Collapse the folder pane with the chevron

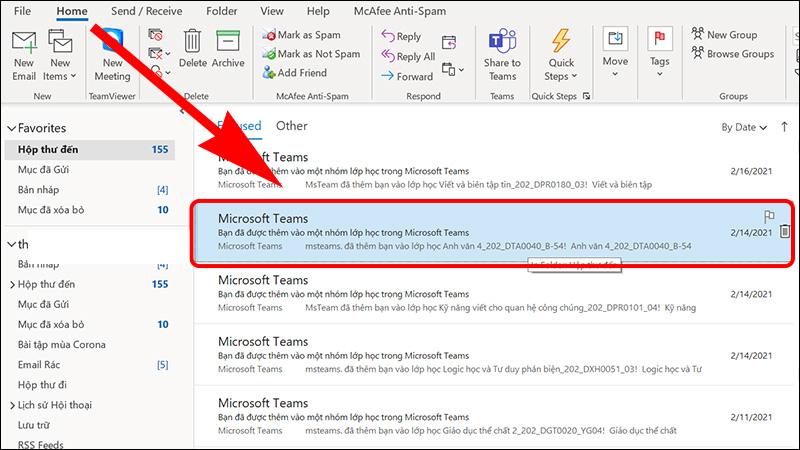click(182, 111)
